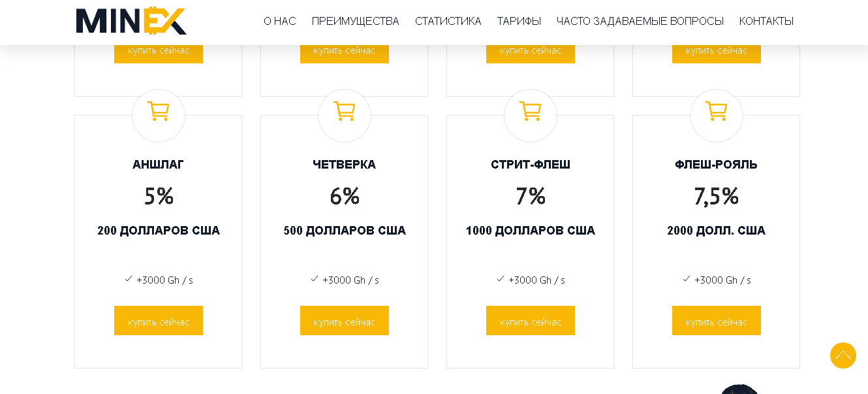Click the scroll-to-top arrow button
868x394 pixels.
[843, 355]
